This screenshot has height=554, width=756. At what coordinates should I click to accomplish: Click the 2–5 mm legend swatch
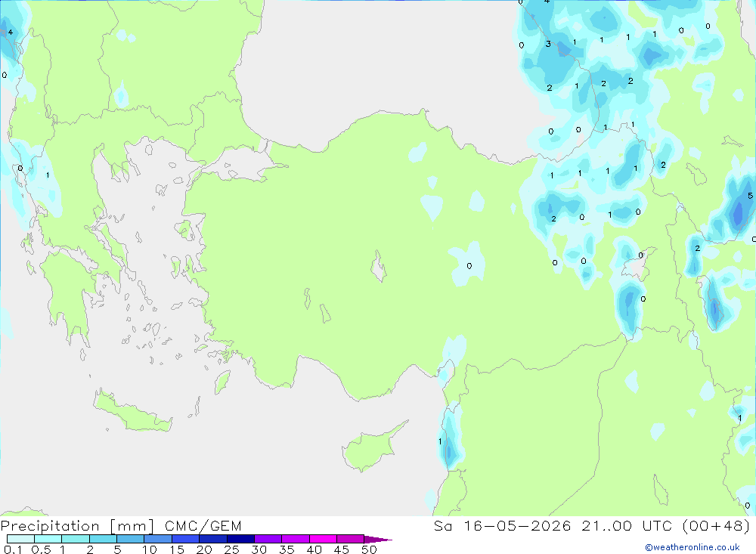[103, 539]
